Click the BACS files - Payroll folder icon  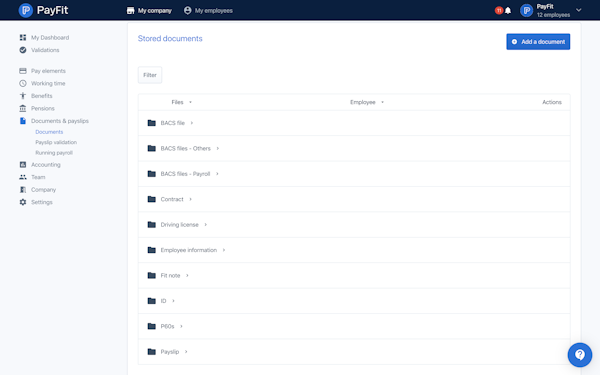[152, 174]
